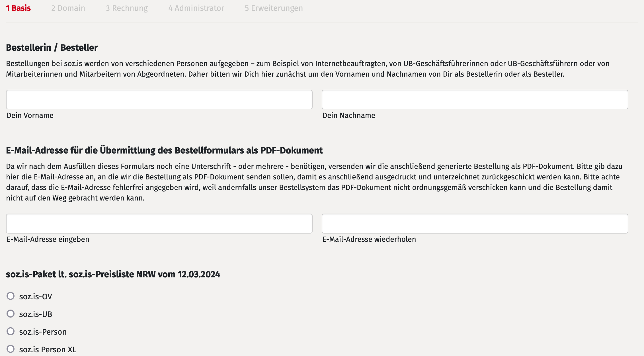Click the 'Bestellerin / Besteller' heading
Image resolution: width=644 pixels, height=356 pixels.
52,48
